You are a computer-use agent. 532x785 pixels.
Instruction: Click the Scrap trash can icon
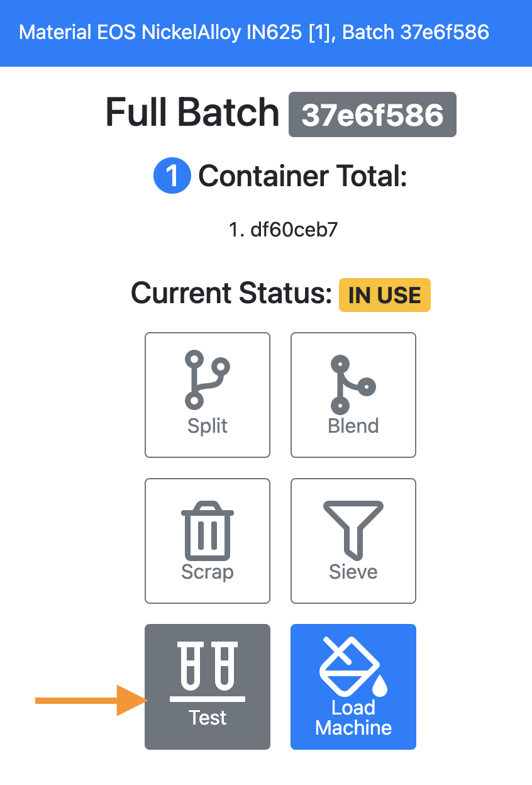[208, 530]
